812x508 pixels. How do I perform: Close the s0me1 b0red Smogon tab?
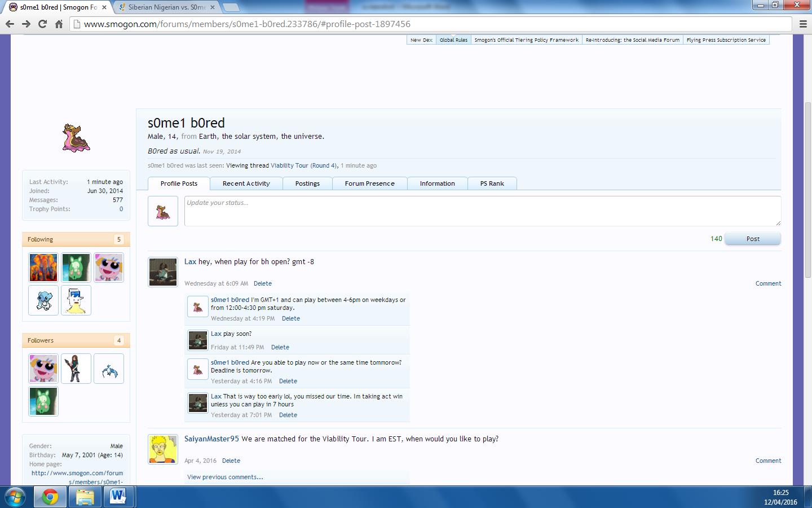pyautogui.click(x=104, y=7)
